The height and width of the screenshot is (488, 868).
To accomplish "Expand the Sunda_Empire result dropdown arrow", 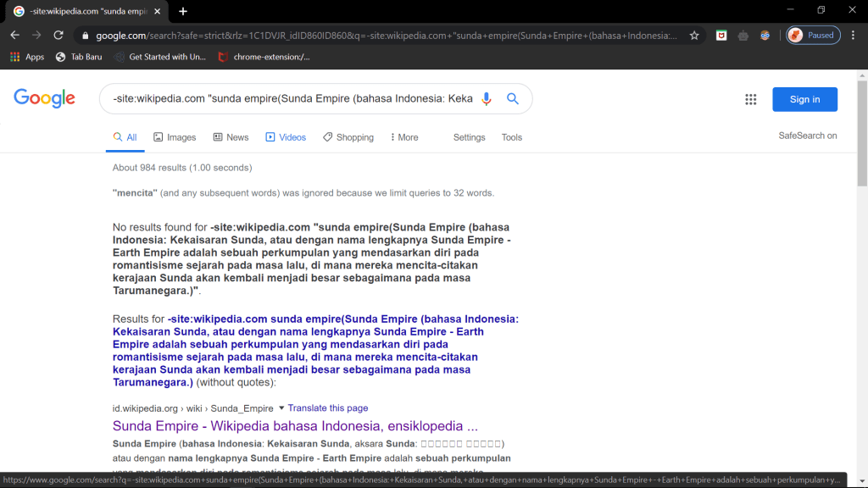I will (281, 408).
